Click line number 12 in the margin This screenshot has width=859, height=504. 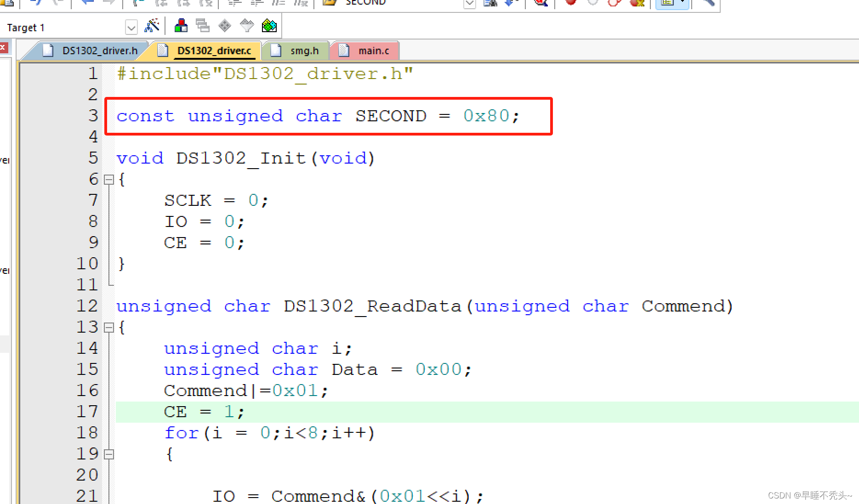[87, 306]
